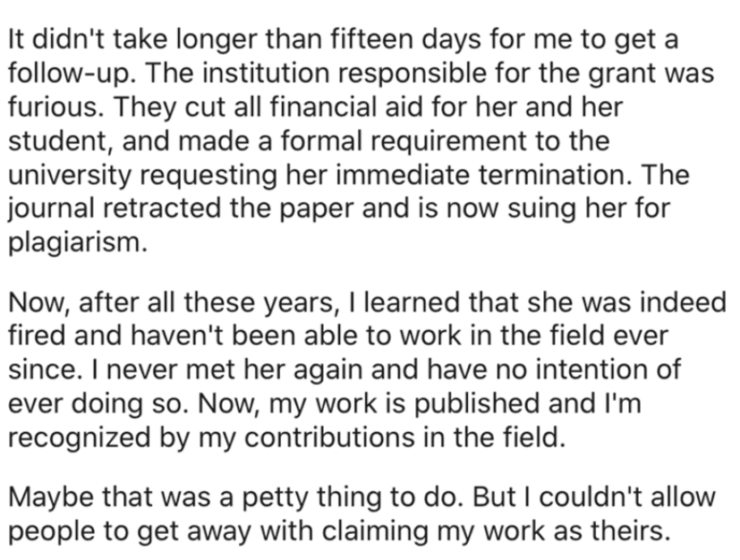740x560 pixels.
Task: Click the word 'fired' in second paragraph
Action: tap(37, 335)
